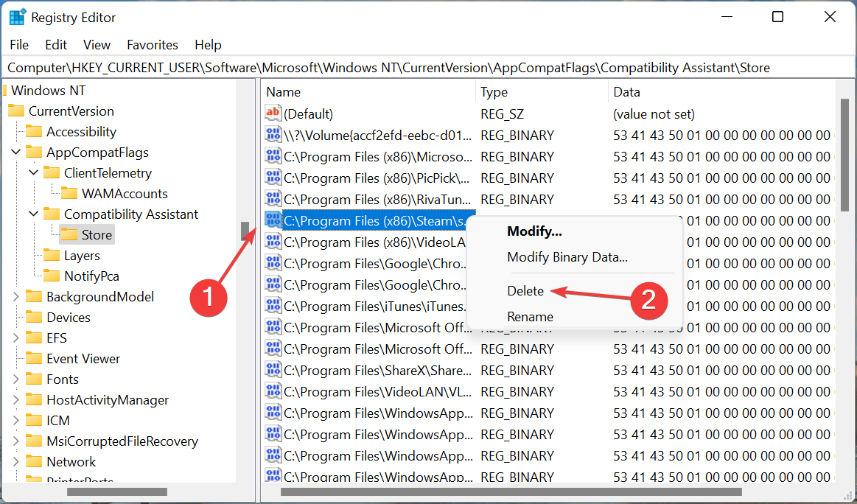Select the C:\Program Files\ShareX\Share... value

[377, 370]
